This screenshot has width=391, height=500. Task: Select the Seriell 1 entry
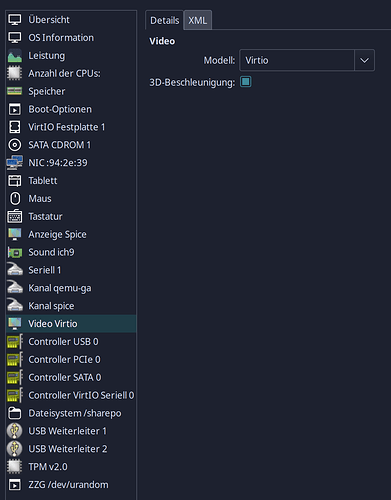pyautogui.click(x=71, y=270)
